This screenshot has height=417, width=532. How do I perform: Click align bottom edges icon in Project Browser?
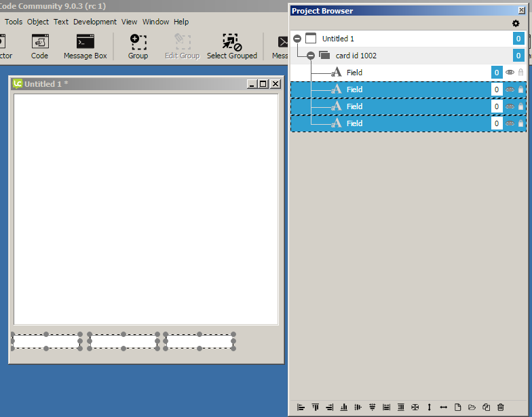(343, 407)
